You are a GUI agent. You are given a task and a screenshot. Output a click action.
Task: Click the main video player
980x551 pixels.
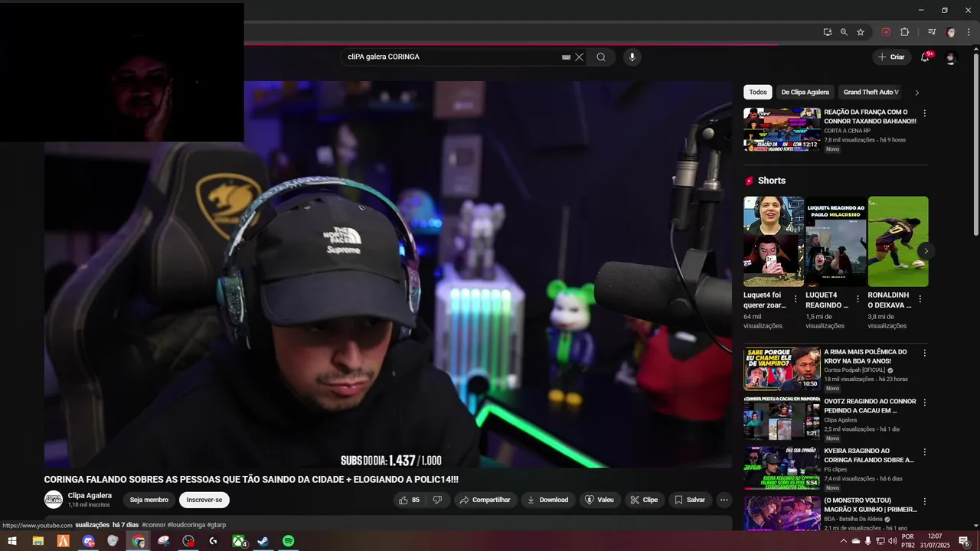388,274
